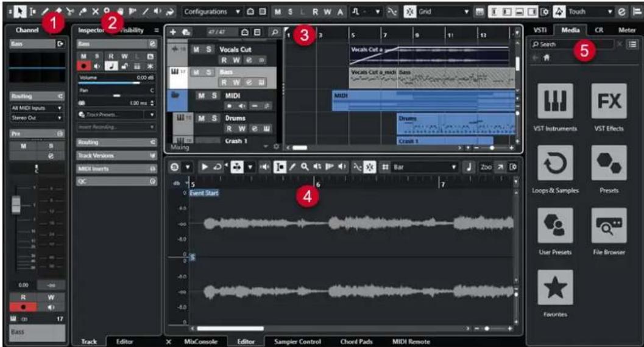Open sample editor in separate window arrow

pos(500,167)
